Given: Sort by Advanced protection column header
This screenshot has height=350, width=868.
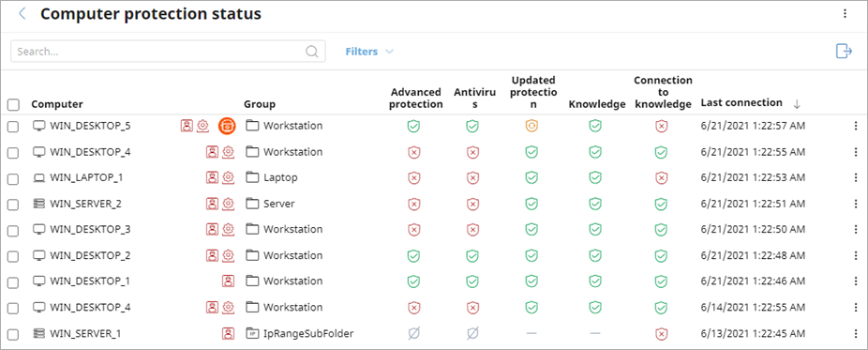Looking at the screenshot, I should click(416, 98).
